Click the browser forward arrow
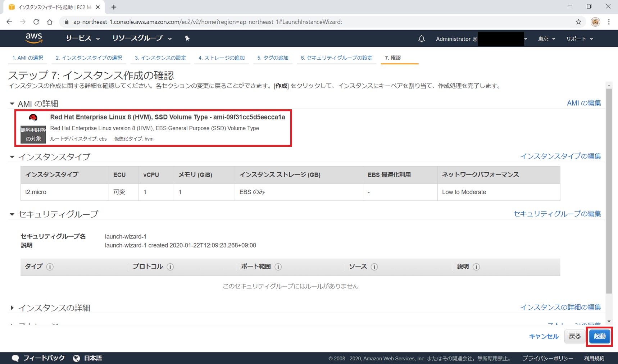 23,22
